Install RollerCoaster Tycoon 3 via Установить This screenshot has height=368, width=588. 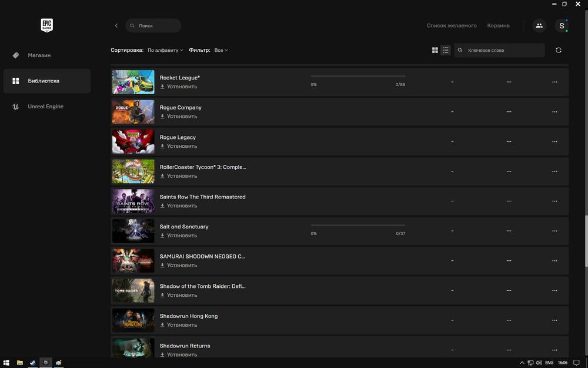pos(179,175)
